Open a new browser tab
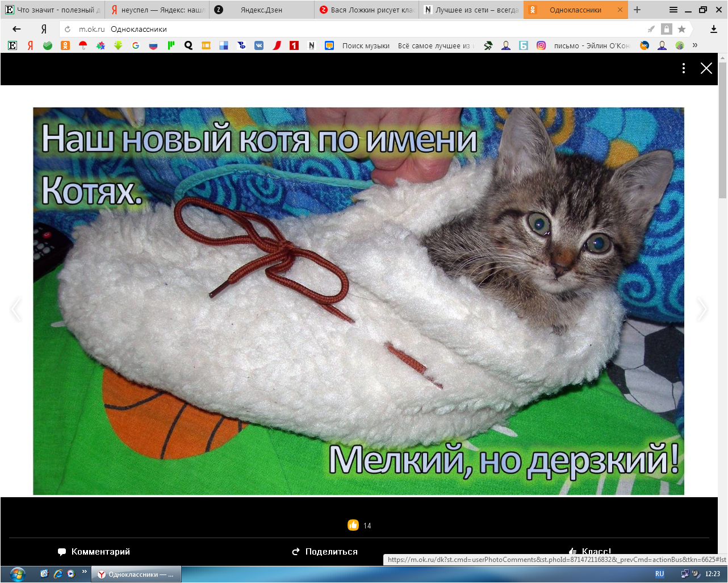 point(637,10)
